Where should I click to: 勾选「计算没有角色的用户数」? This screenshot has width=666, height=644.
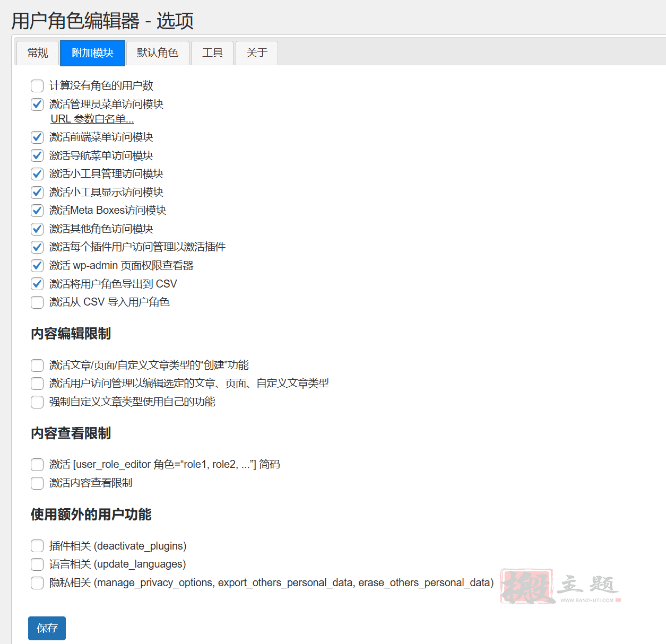click(x=37, y=86)
